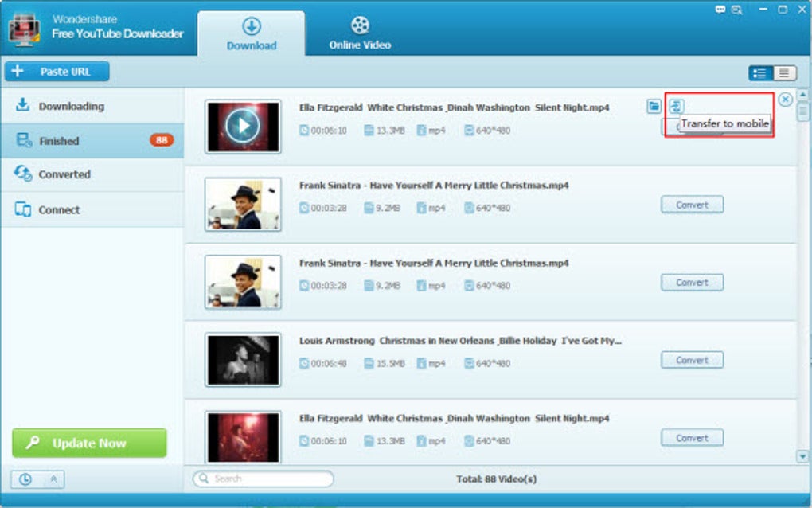812x508 pixels.
Task: Select the first Frank Sinatra thumbnail
Action: [x=242, y=204]
